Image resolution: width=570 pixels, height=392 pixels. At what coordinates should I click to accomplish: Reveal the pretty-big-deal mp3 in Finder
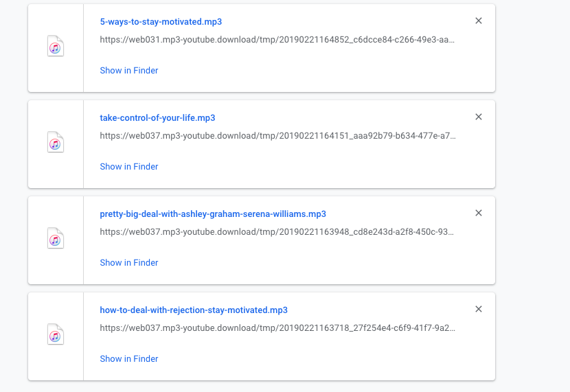(129, 263)
